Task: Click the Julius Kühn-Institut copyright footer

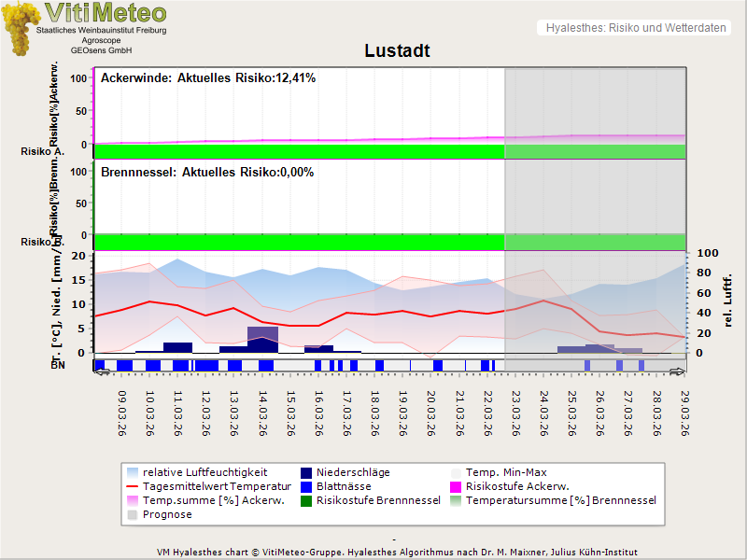Action: tap(399, 553)
